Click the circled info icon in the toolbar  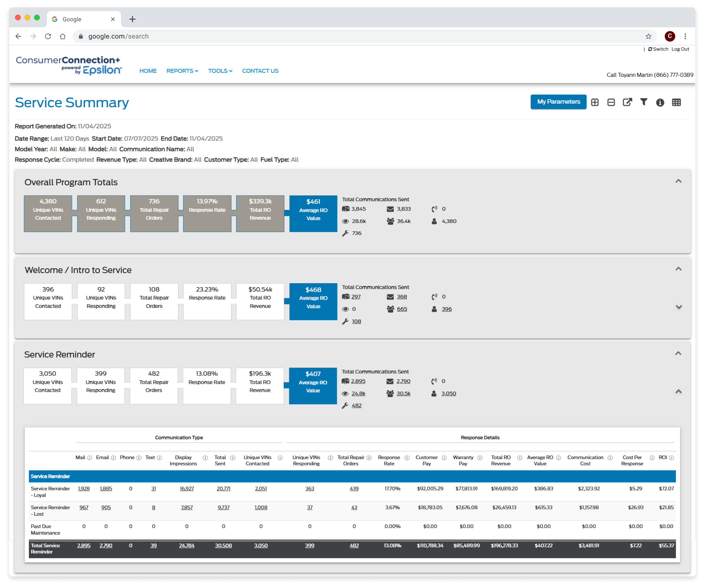click(660, 102)
